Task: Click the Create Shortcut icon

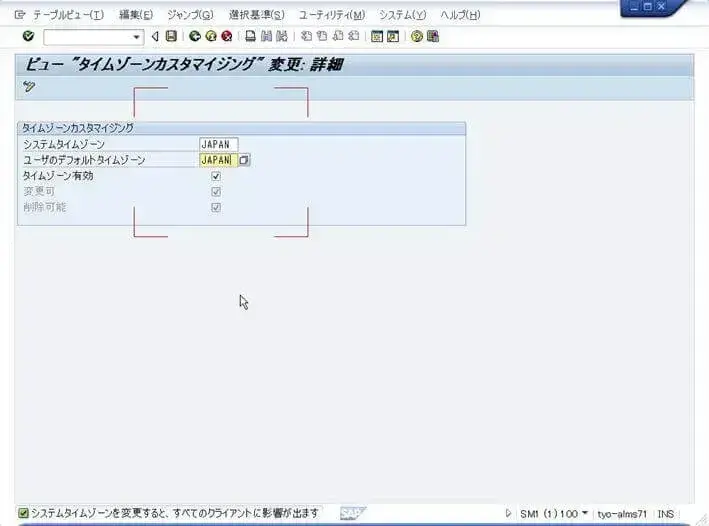Action: (393, 36)
